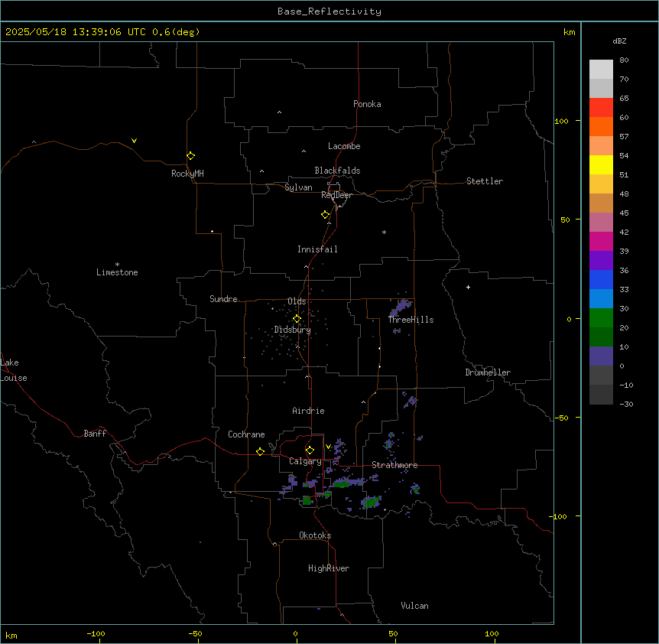Select the yellow 54 dBZ color swatch

pos(601,164)
